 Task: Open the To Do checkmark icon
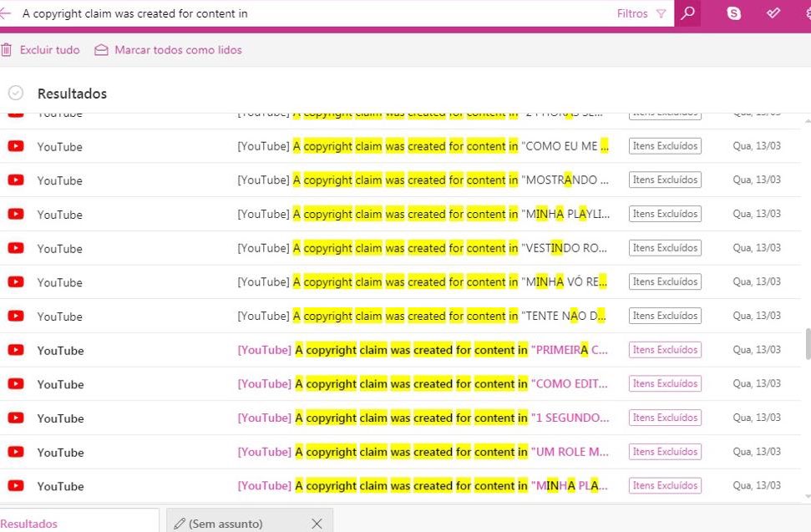tap(773, 13)
